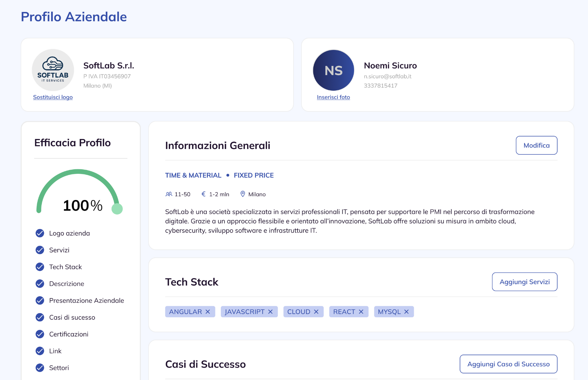Click the Sostituisci logo link
The height and width of the screenshot is (380, 588).
(53, 97)
